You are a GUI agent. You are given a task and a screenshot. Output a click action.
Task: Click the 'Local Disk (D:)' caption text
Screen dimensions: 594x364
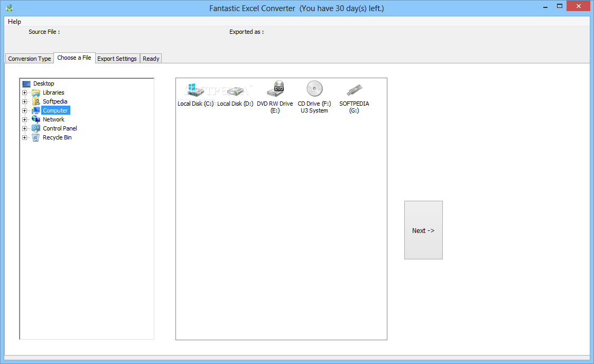pos(235,104)
